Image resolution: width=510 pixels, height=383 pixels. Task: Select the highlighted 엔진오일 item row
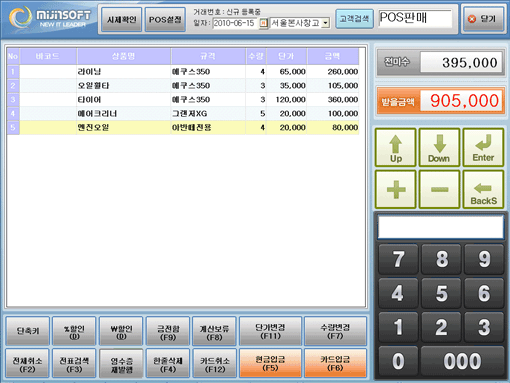pyautogui.click(x=183, y=127)
